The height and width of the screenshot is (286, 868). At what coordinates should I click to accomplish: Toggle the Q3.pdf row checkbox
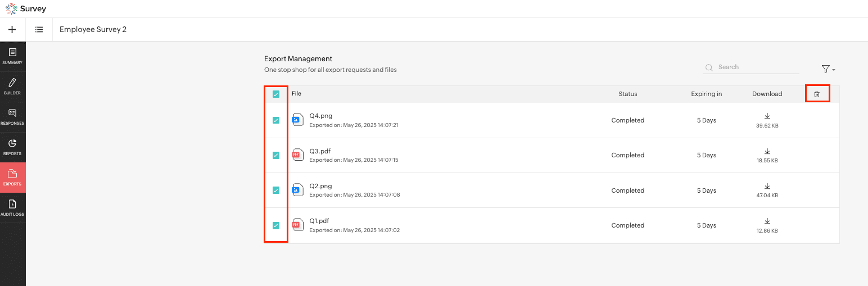pyautogui.click(x=275, y=155)
